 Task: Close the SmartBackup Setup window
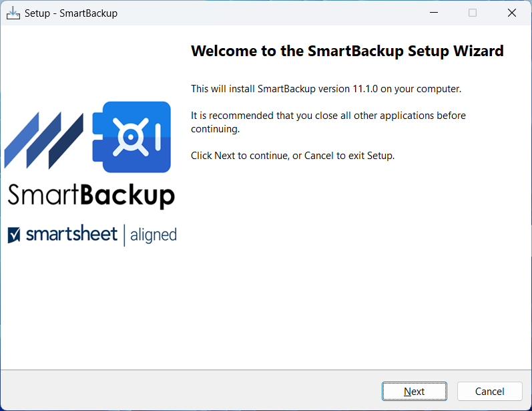tap(512, 13)
